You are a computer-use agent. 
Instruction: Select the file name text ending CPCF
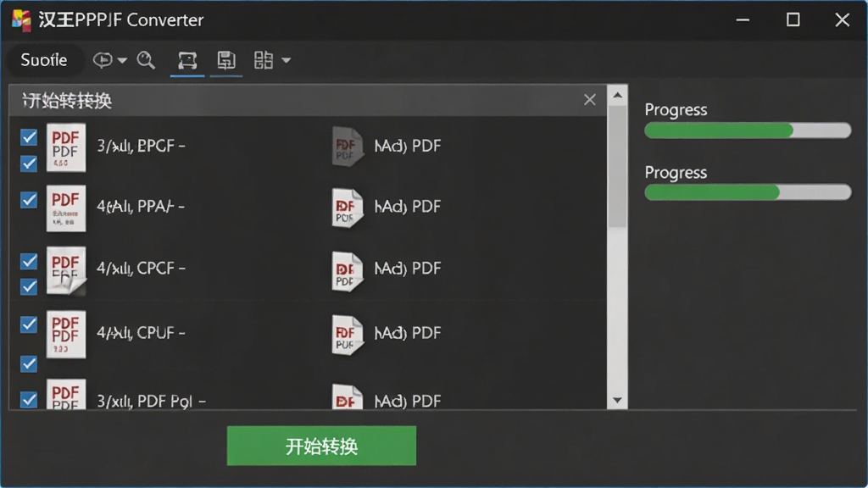coord(142,269)
